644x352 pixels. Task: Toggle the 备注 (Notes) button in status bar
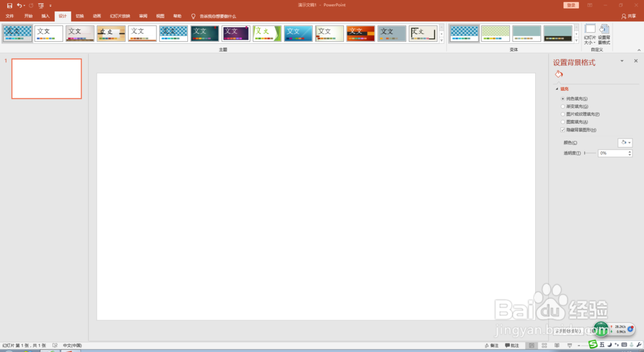coord(491,346)
